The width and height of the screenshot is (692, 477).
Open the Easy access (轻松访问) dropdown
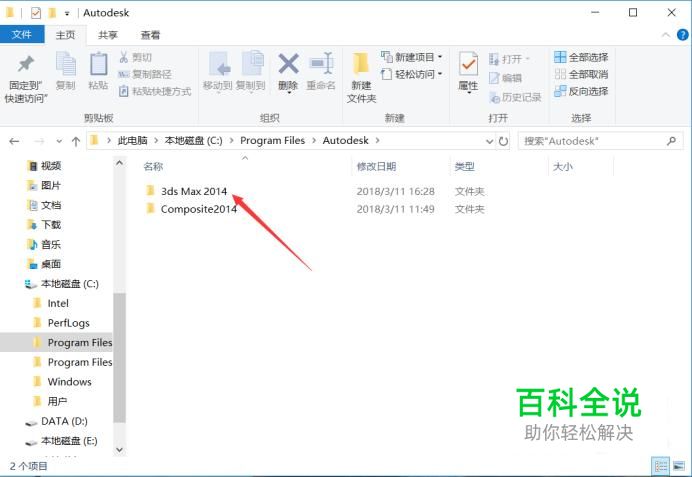tap(412, 74)
